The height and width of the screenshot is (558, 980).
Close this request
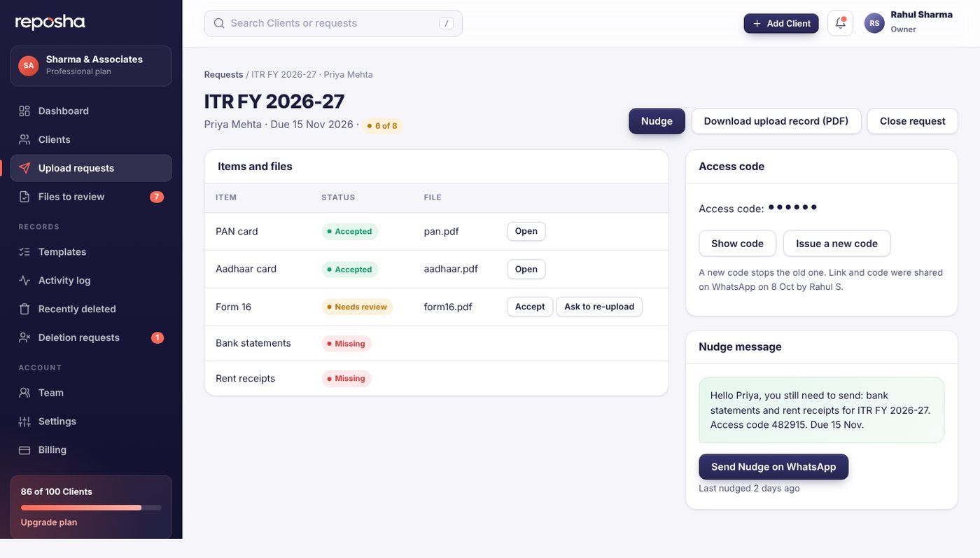pyautogui.click(x=913, y=121)
